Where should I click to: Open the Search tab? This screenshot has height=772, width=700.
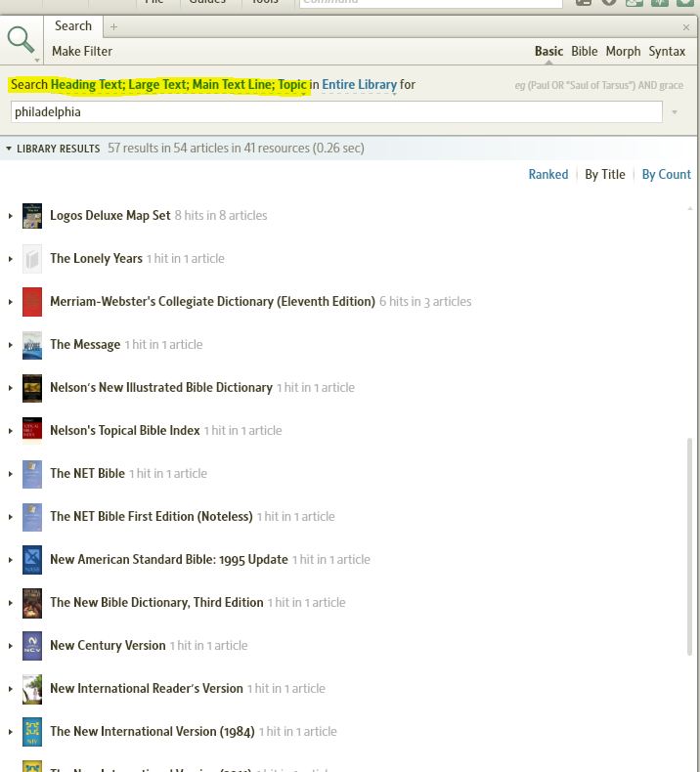coord(73,26)
